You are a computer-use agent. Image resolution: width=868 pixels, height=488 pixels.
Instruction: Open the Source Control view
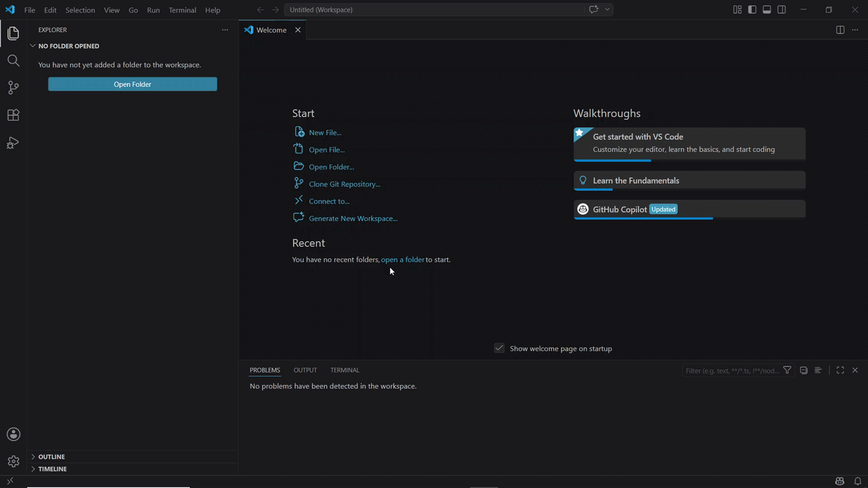13,87
